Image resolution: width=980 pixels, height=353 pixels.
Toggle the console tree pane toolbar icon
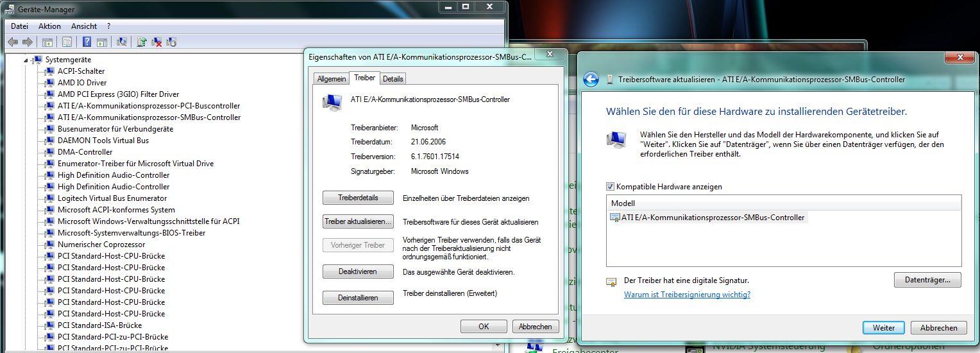pyautogui.click(x=47, y=42)
